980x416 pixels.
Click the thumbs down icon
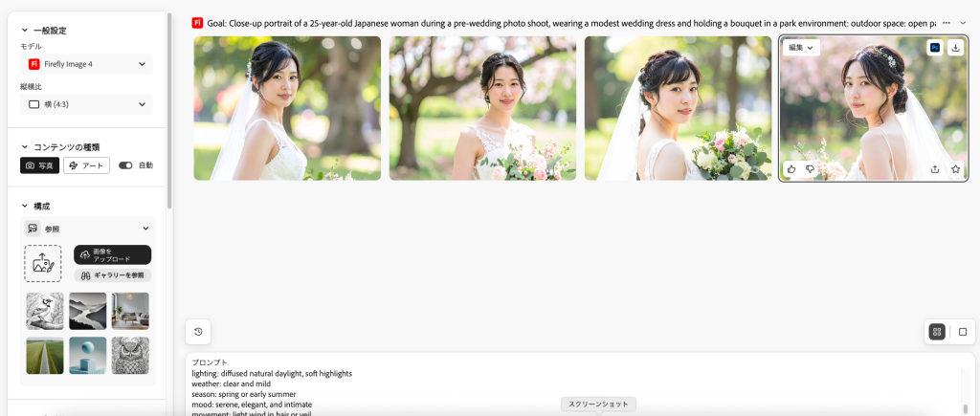810,168
